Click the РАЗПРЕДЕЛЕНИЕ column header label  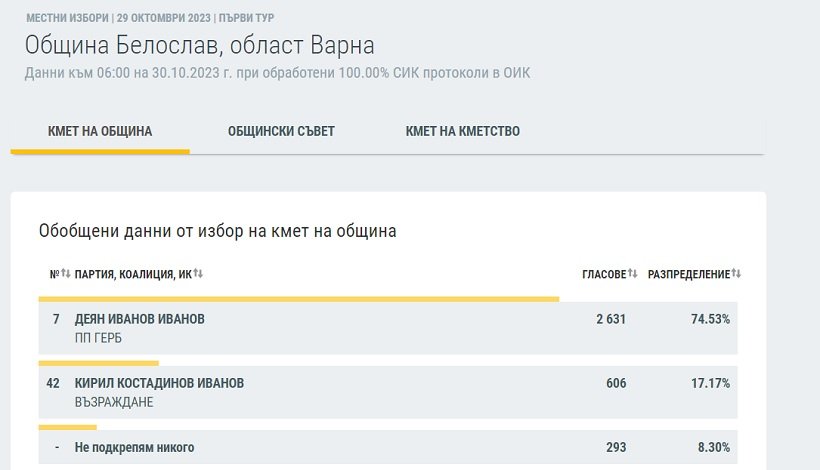[x=689, y=274]
